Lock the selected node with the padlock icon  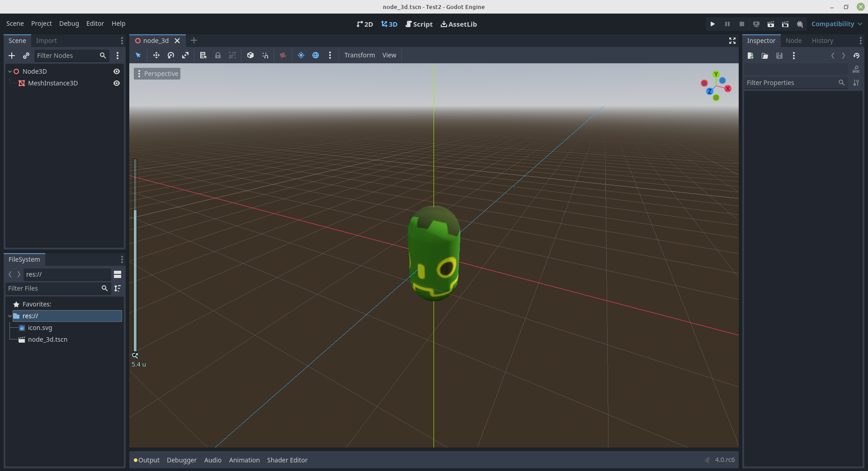(218, 55)
